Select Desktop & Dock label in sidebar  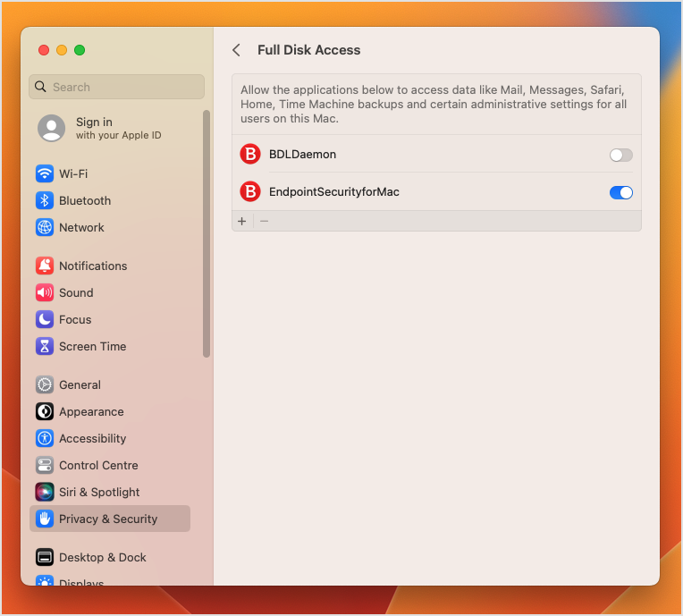(103, 557)
